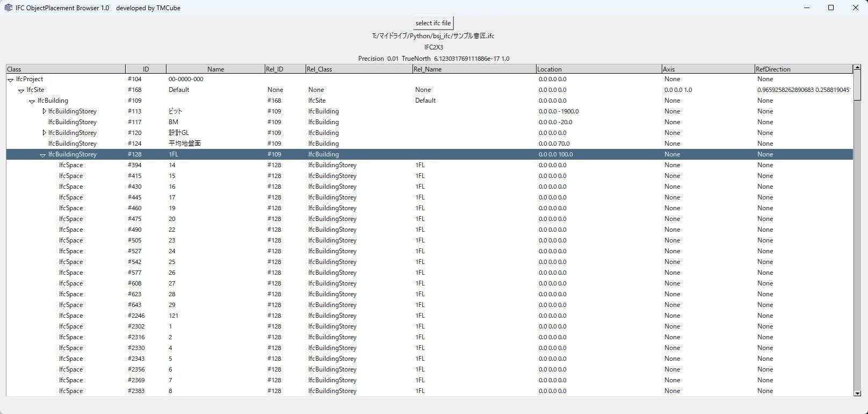Collapse the 1FL building storey
868x414 pixels.
(x=42, y=155)
